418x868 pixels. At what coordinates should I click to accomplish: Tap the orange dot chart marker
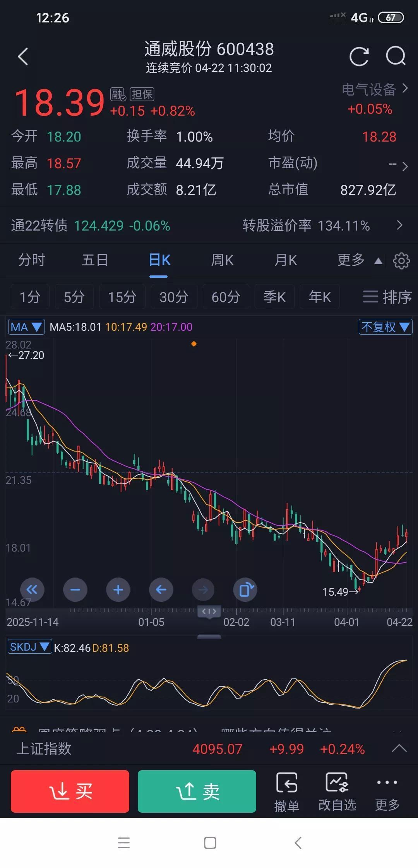194,343
